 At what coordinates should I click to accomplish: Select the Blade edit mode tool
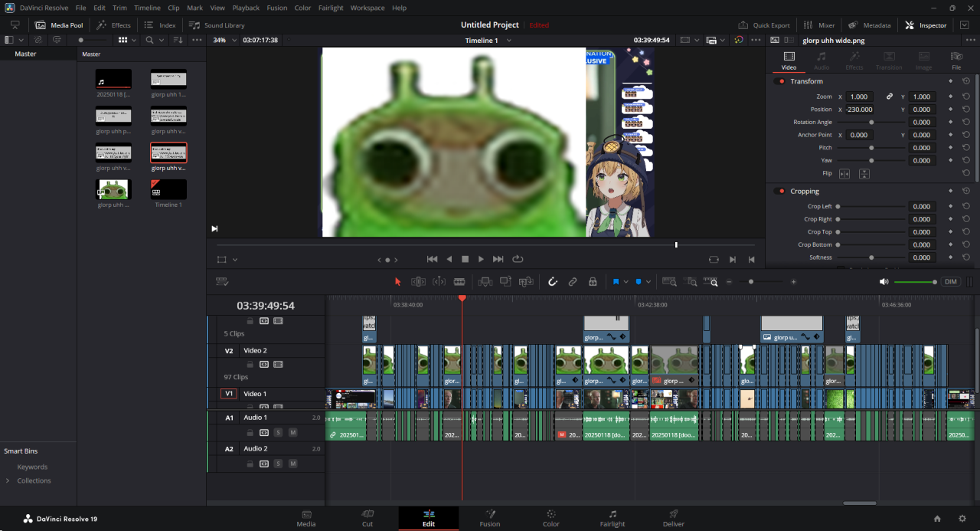459,282
